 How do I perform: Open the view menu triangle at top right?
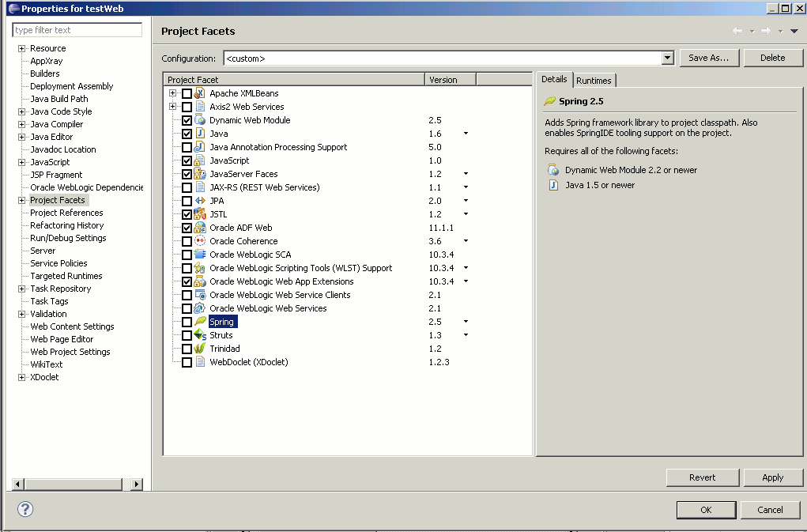click(794, 31)
